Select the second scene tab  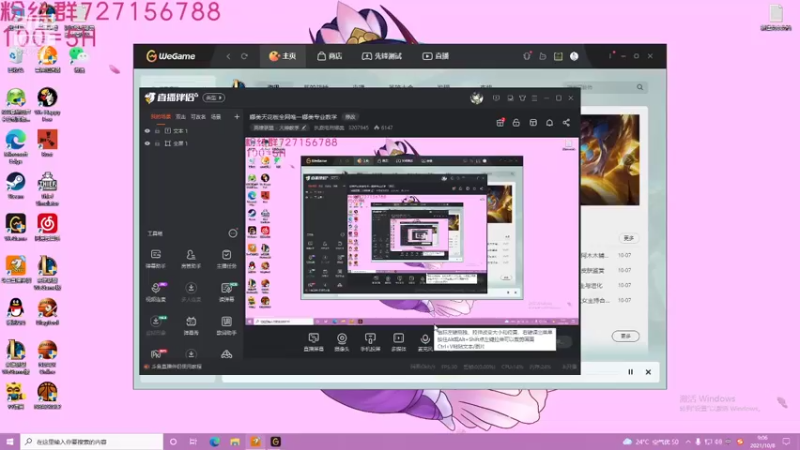coord(181,117)
